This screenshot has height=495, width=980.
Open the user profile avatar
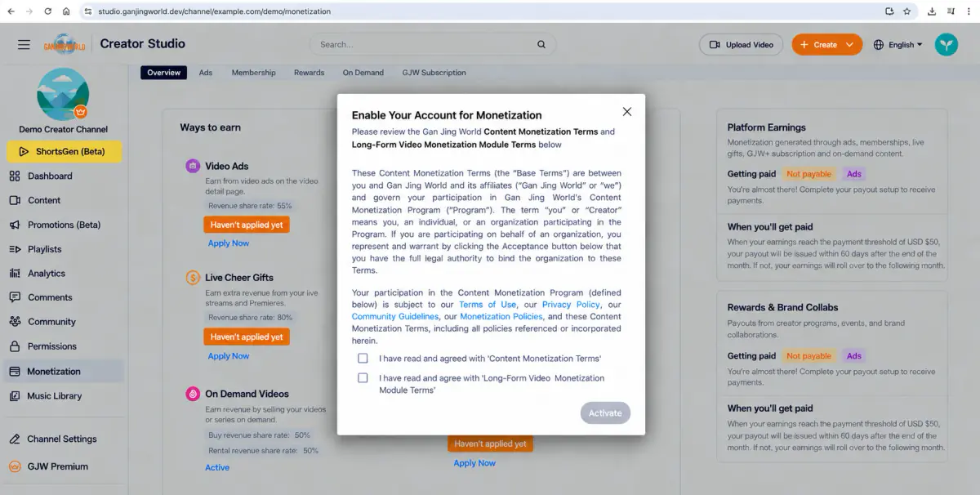(x=947, y=45)
